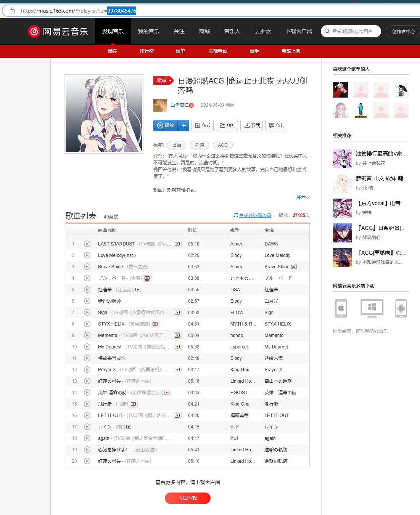420x515 pixels.
Task: Select the 主播电台 sub-navigation item
Action: click(x=218, y=51)
